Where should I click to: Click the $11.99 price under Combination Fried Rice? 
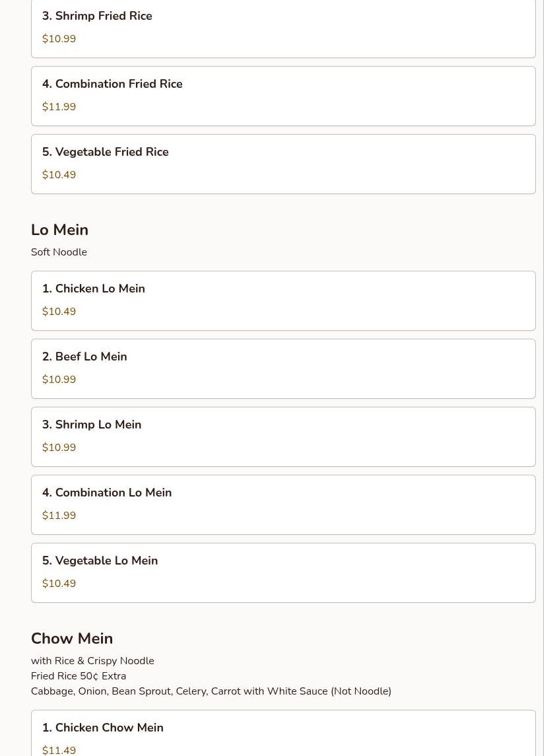[x=59, y=106]
